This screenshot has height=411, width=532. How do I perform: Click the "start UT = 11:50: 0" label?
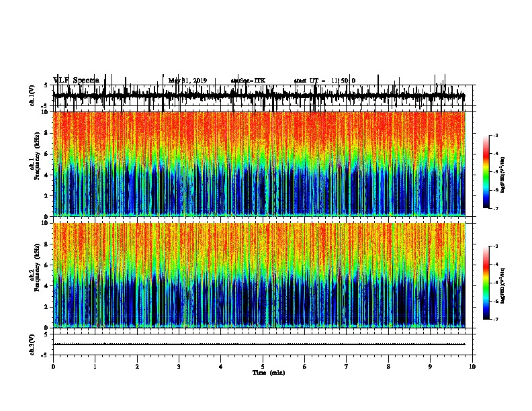(x=324, y=81)
